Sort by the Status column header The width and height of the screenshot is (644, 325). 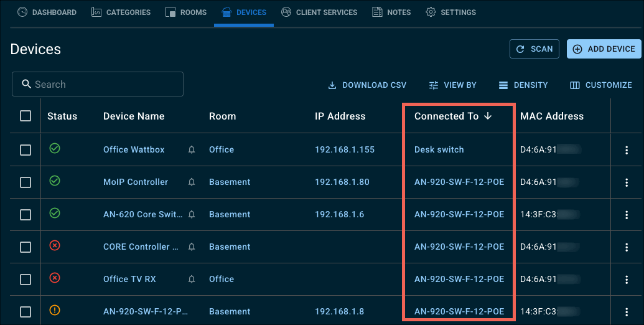click(x=62, y=116)
